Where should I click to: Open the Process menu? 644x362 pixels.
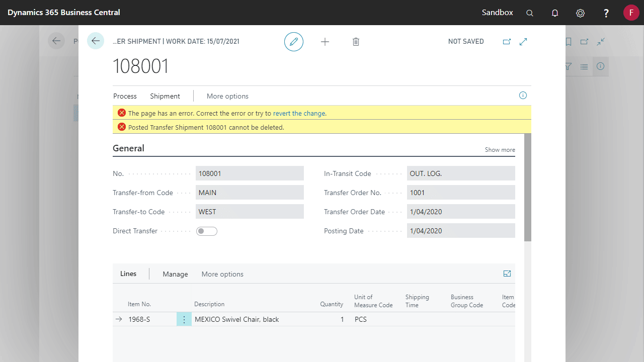pyautogui.click(x=125, y=96)
